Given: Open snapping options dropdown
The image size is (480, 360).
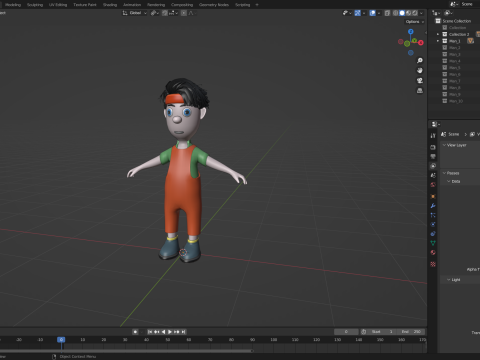Looking at the screenshot, I should [x=174, y=13].
